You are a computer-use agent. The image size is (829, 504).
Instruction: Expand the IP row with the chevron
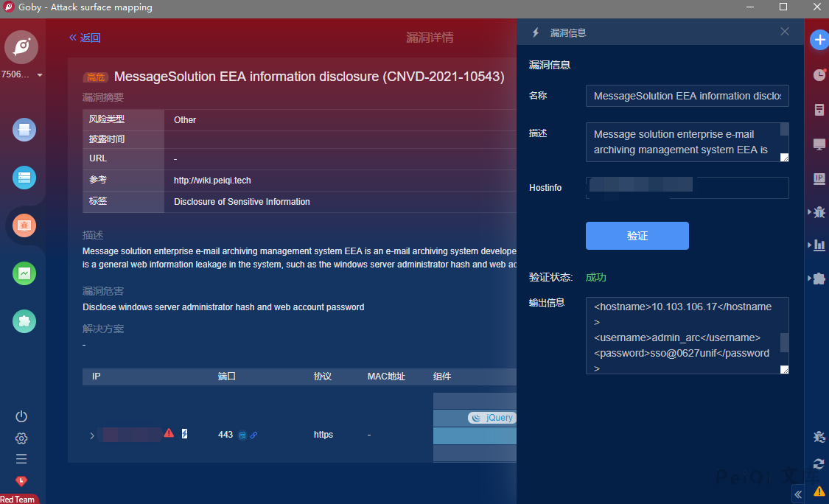pos(92,435)
